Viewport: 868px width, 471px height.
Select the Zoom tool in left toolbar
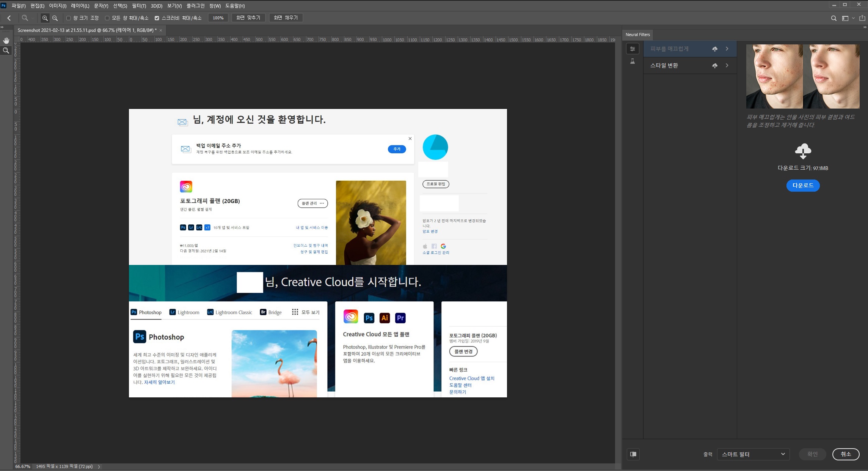[6, 50]
